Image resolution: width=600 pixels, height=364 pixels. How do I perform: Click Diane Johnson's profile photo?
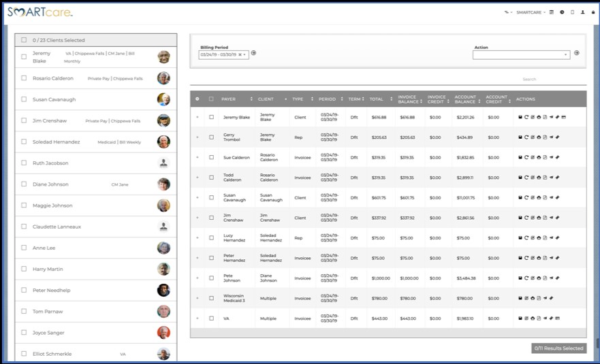(163, 184)
